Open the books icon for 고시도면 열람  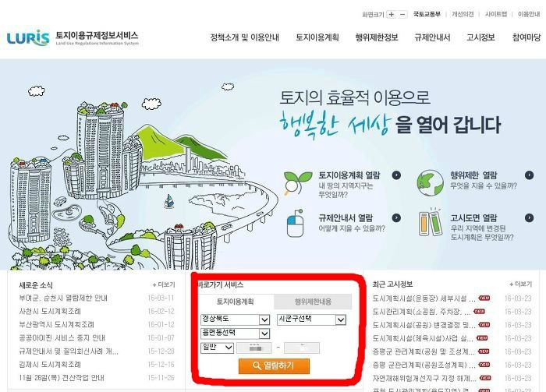coord(430,222)
